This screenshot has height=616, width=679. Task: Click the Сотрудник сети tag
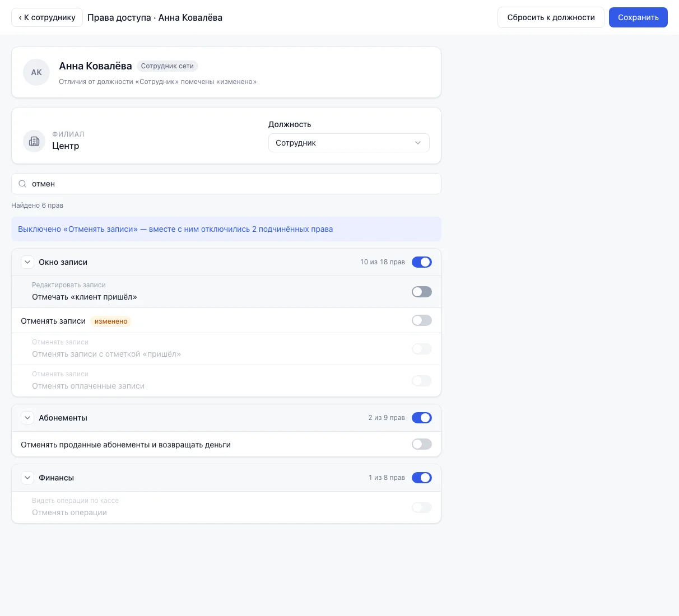[167, 66]
